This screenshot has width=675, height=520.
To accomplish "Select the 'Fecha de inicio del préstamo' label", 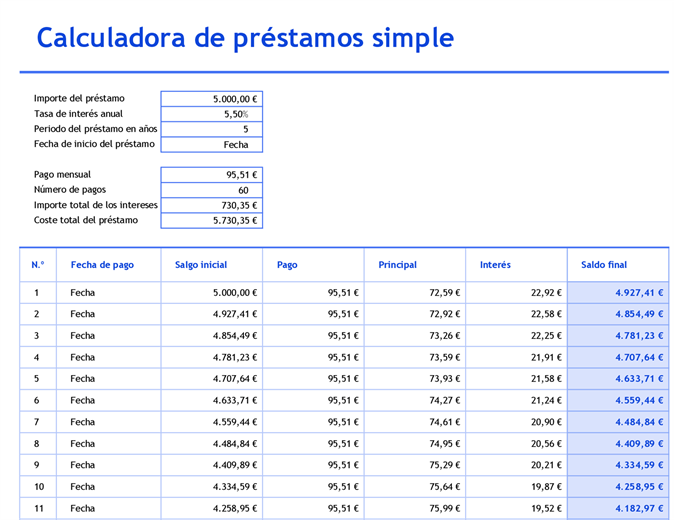I will pos(94,144).
